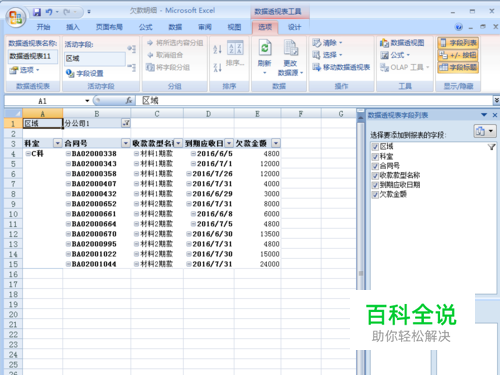The image size is (500, 375).
Task: Click 取消组合 ungroup
Action: (x=165, y=55)
